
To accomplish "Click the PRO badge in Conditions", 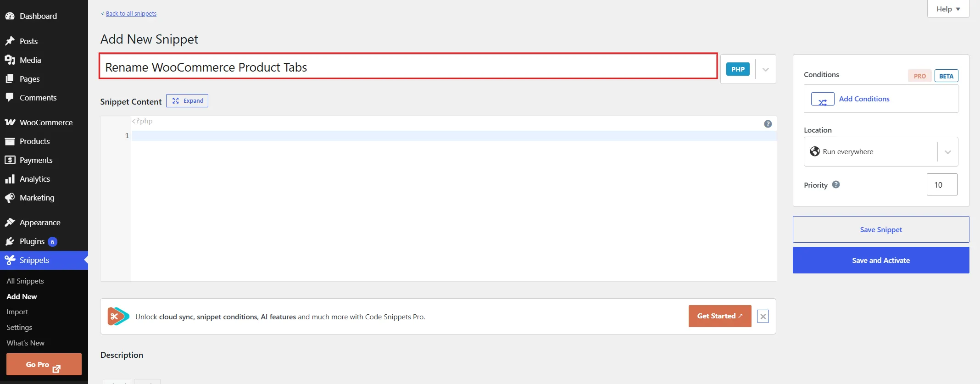I will (919, 76).
